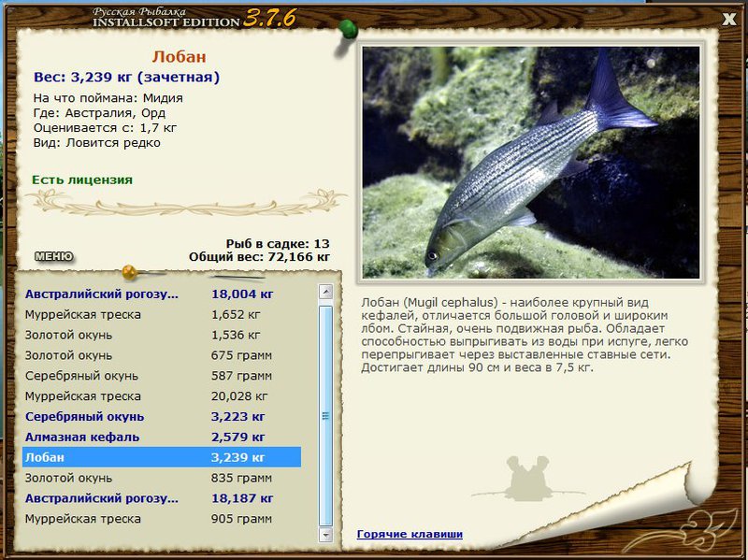The image size is (748, 560).
Task: Click the fish name title Лобан
Action: (179, 57)
